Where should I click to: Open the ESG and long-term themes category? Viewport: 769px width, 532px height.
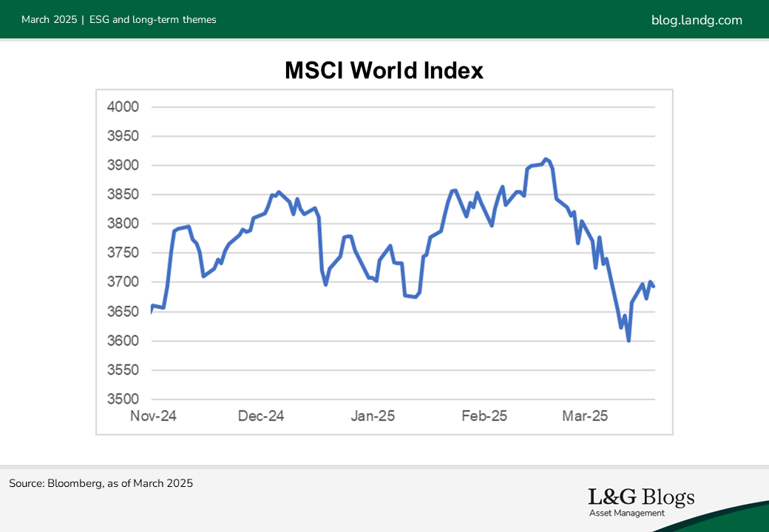coord(152,20)
